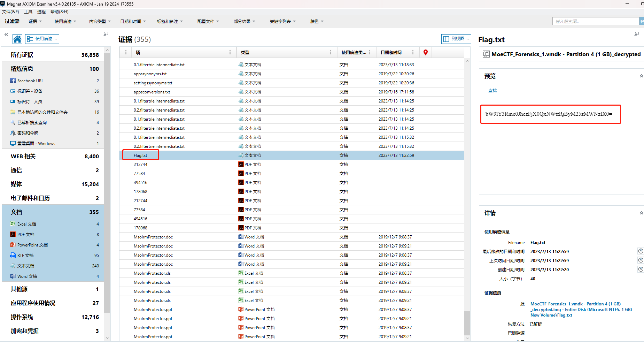Click the evidence list vertical scrollbar thumb
This screenshot has height=342, width=644.
pyautogui.click(x=467, y=323)
